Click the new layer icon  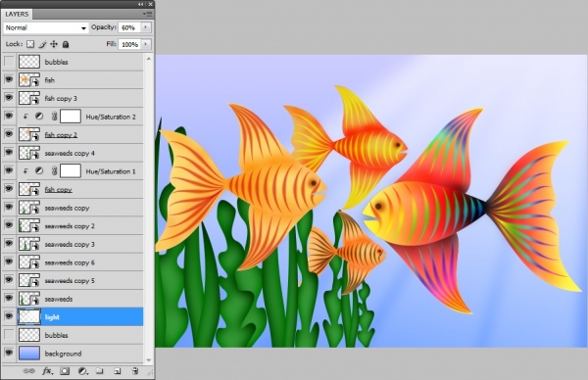tap(117, 371)
